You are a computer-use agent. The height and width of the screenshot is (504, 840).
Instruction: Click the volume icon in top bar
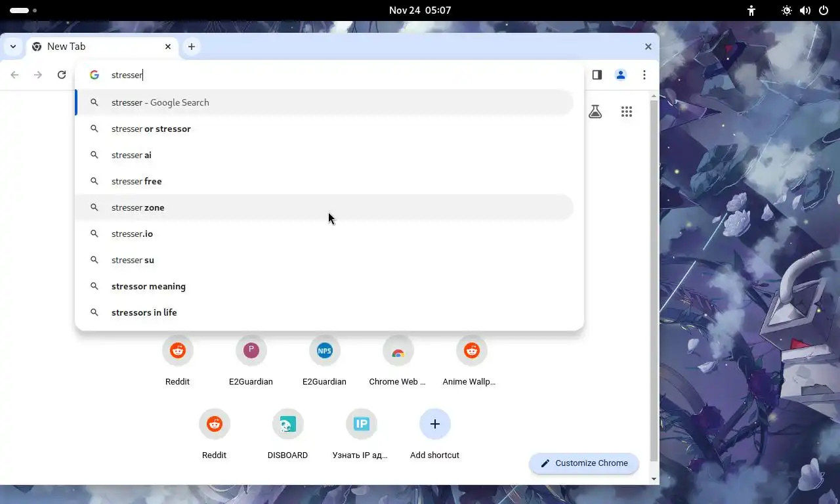click(x=805, y=10)
